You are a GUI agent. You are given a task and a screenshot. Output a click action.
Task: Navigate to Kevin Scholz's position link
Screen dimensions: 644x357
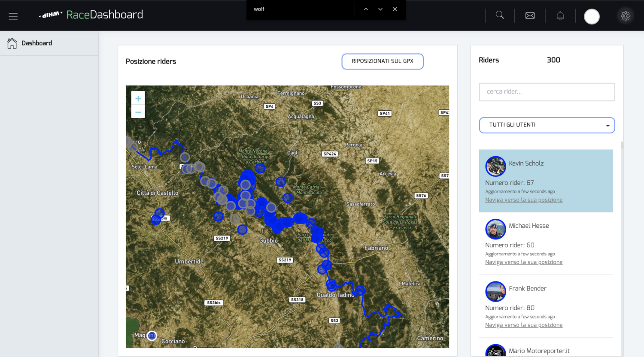[x=524, y=200]
